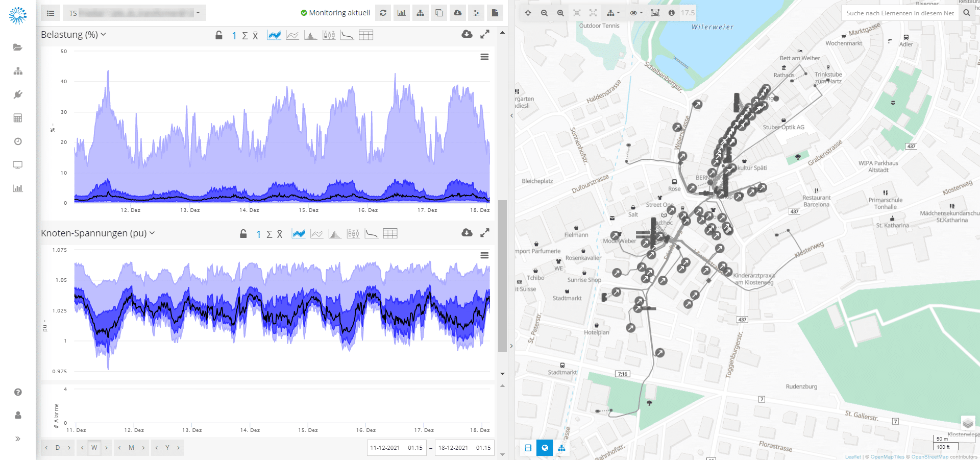
Task: Click the map element search field
Action: (x=899, y=13)
